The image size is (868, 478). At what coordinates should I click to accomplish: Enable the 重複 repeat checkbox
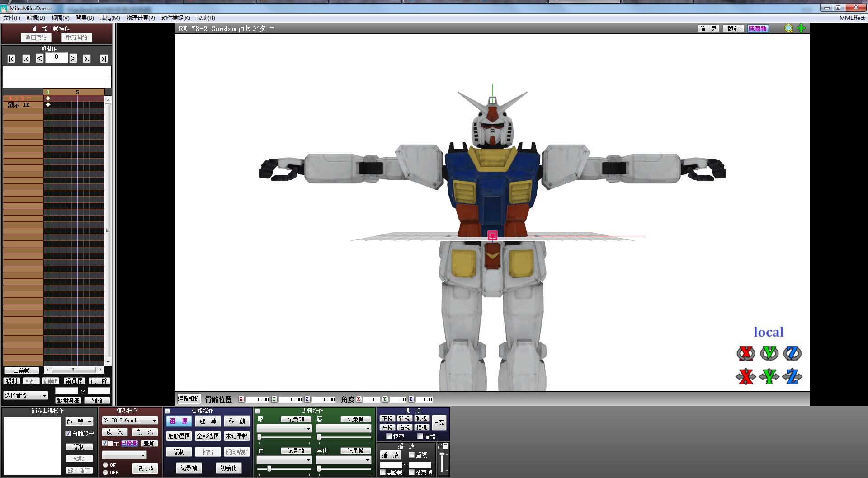pos(412,455)
